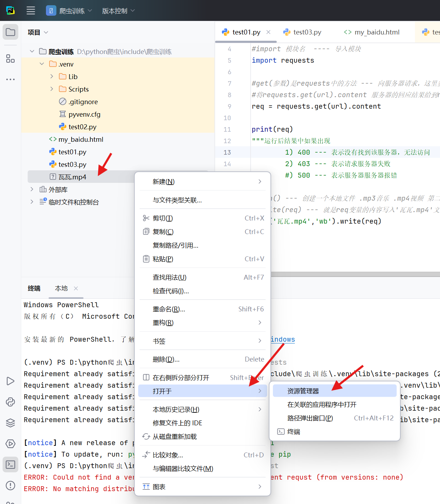Expand the 外部库 node

click(x=32, y=189)
